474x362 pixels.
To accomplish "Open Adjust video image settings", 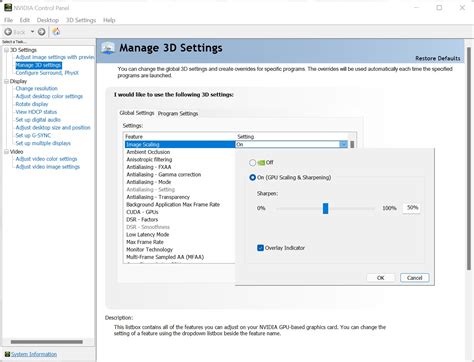I will [x=48, y=167].
